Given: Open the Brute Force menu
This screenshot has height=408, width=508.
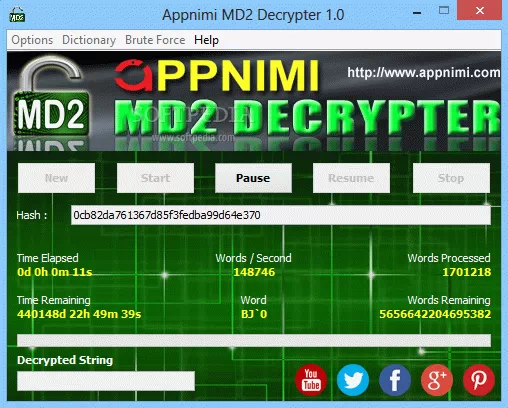Looking at the screenshot, I should click(x=155, y=40).
